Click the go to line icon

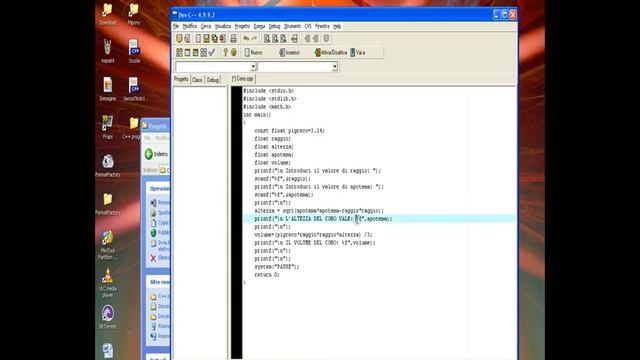pyautogui.click(x=294, y=39)
